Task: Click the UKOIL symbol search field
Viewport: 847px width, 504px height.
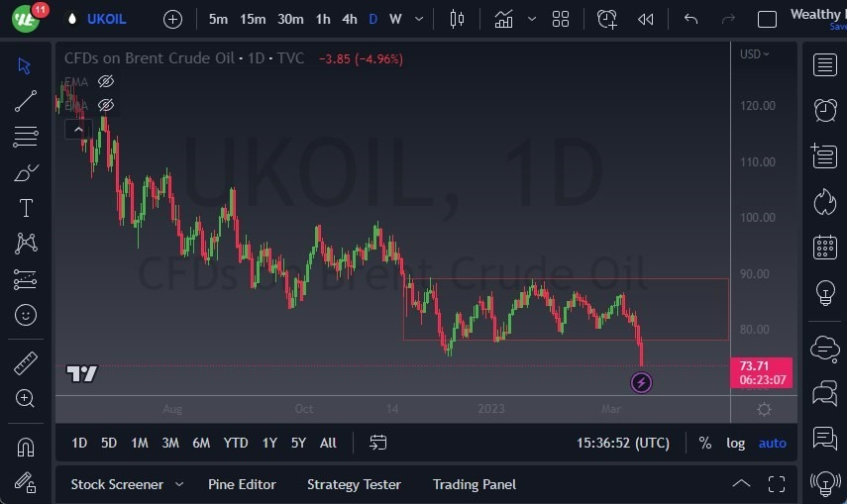Action: pyautogui.click(x=107, y=19)
